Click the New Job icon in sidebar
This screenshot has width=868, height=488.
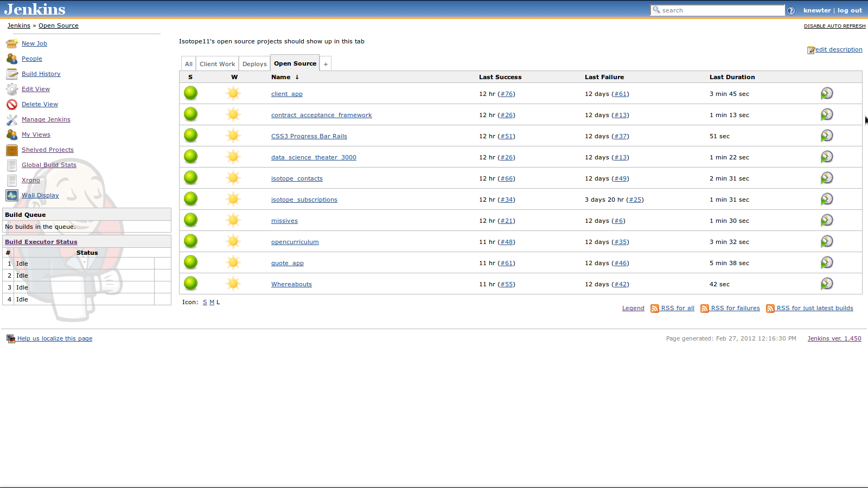pos(12,43)
